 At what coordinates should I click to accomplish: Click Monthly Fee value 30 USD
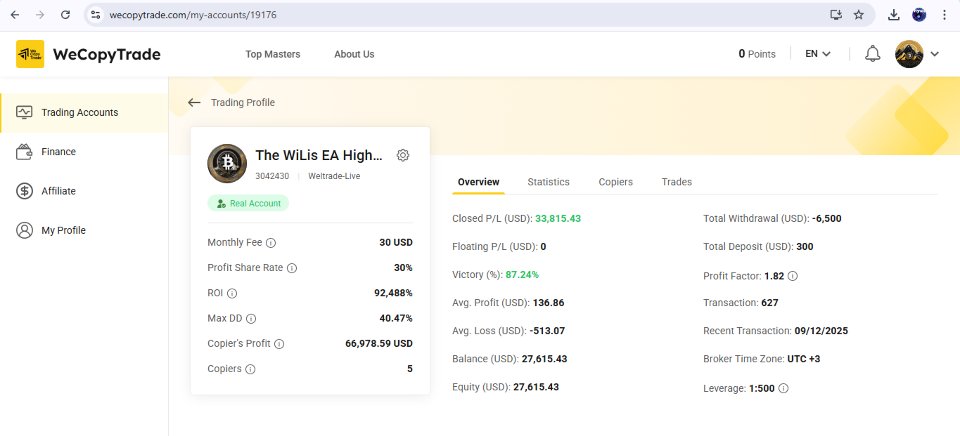[396, 242]
